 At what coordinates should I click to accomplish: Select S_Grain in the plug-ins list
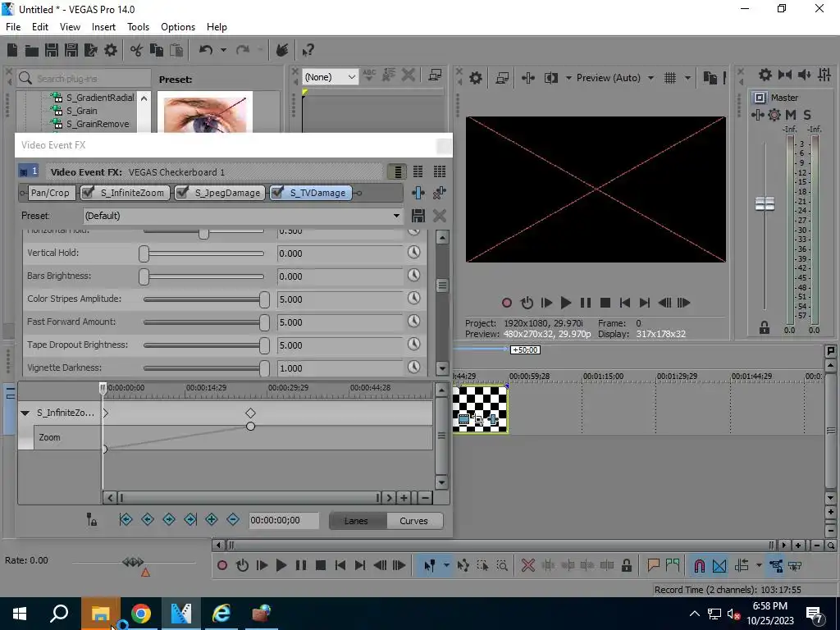(x=81, y=111)
